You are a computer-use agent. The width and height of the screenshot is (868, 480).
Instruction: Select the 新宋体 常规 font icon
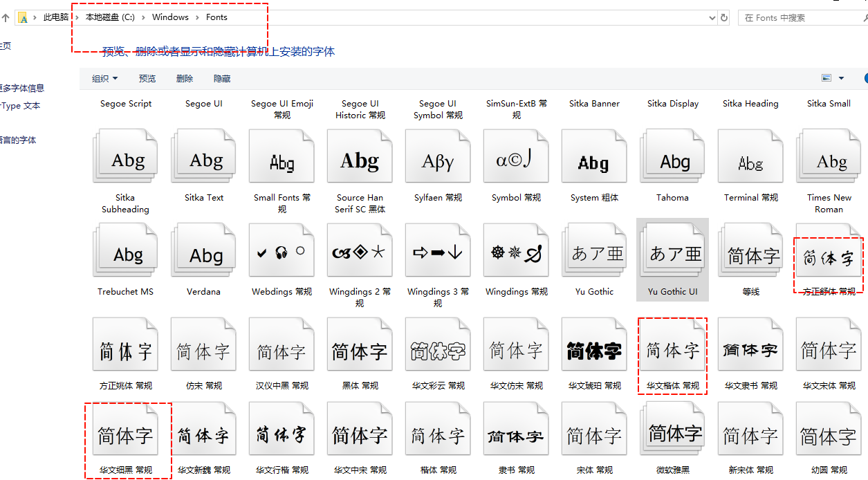coord(750,430)
